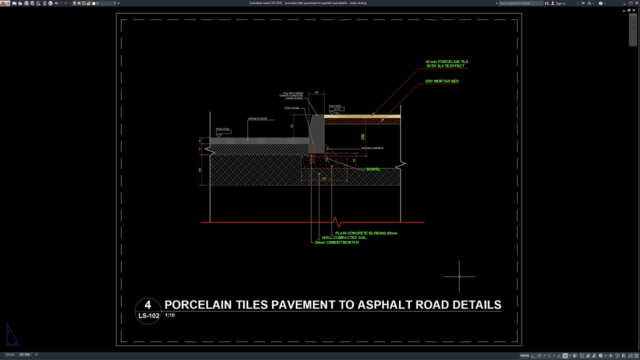Click the Autodesk connect triangle icon
640x360 pixels.
[589, 3]
